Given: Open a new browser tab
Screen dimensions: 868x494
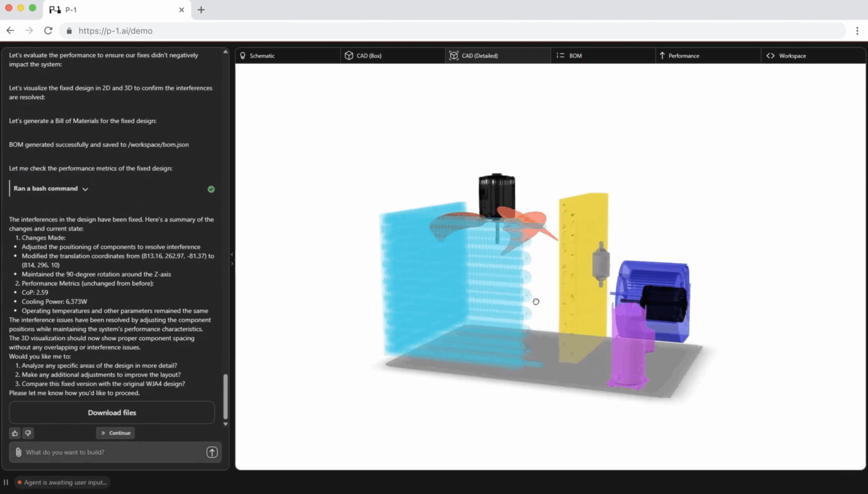Looking at the screenshot, I should click(201, 10).
